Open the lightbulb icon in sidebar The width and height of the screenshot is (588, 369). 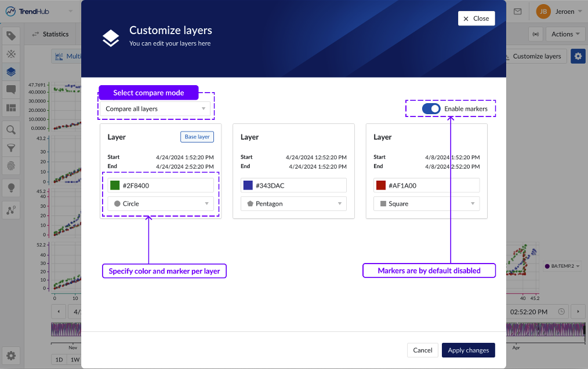point(11,188)
